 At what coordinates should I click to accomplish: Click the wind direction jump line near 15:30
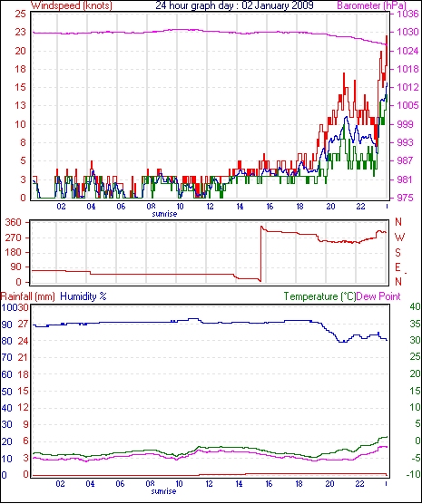(260, 254)
